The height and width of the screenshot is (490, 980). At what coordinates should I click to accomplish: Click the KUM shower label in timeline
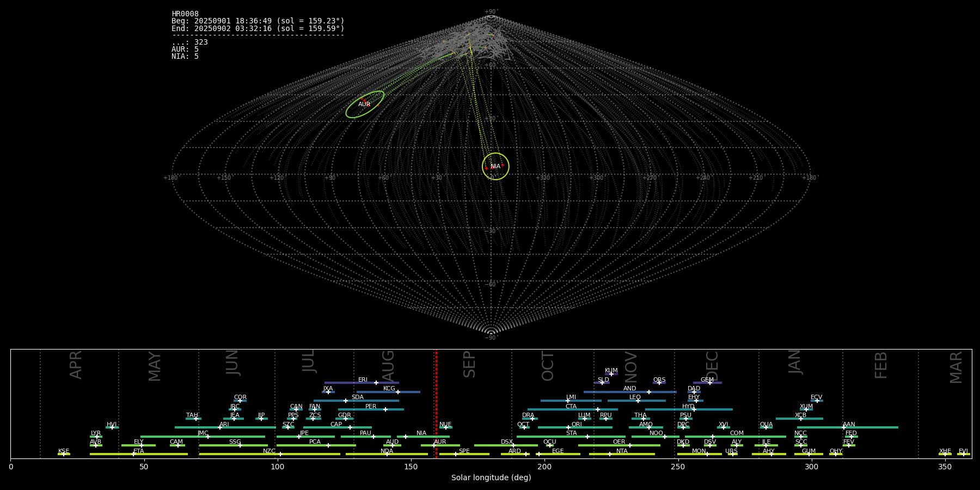[611, 371]
